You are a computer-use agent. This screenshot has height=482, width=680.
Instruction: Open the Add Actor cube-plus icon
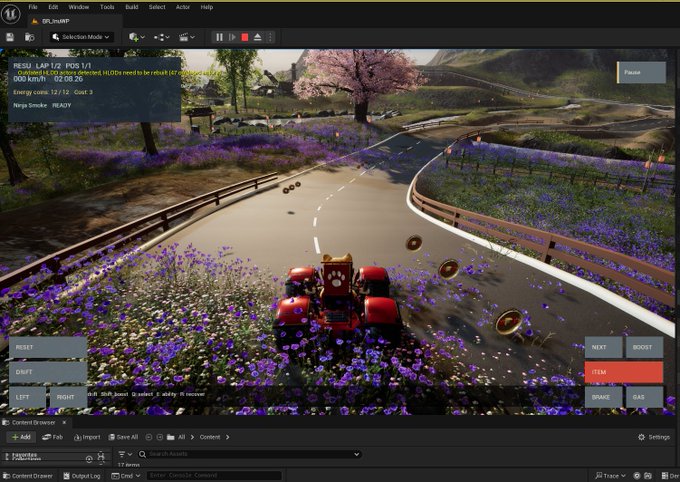[x=134, y=37]
